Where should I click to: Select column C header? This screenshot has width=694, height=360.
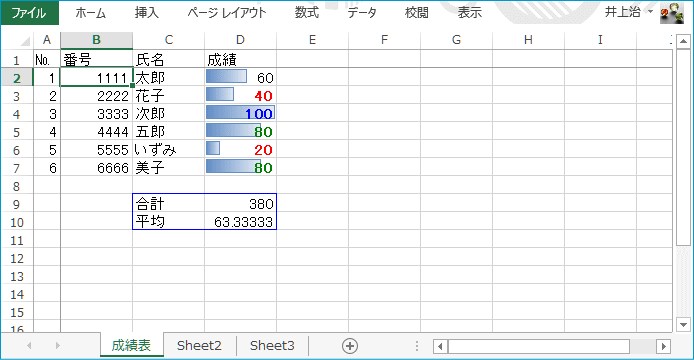point(169,40)
